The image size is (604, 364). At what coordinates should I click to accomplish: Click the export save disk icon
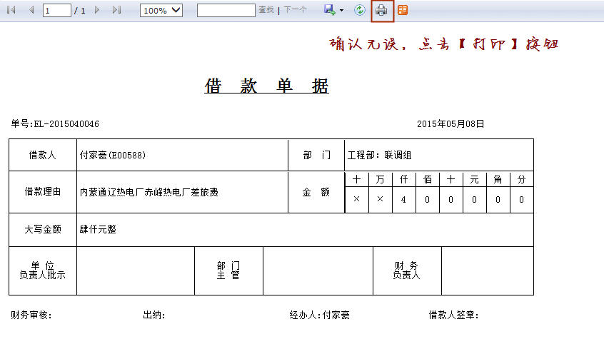pyautogui.click(x=330, y=10)
